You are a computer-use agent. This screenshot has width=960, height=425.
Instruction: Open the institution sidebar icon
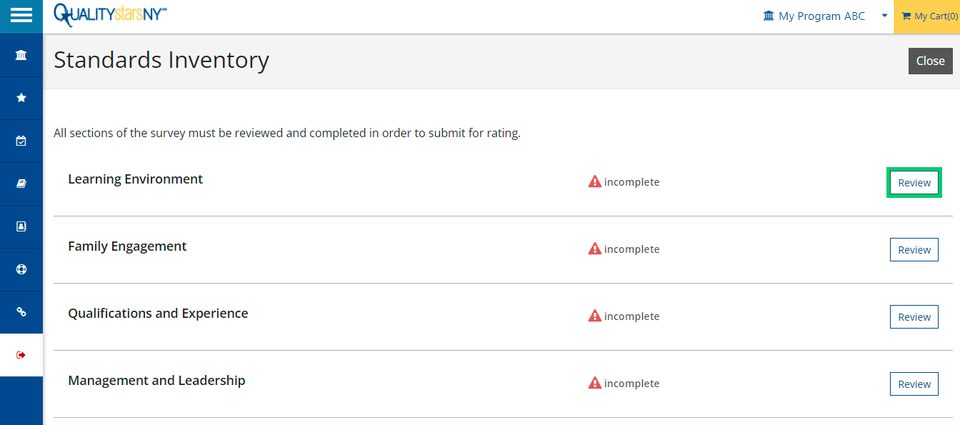click(x=21, y=56)
